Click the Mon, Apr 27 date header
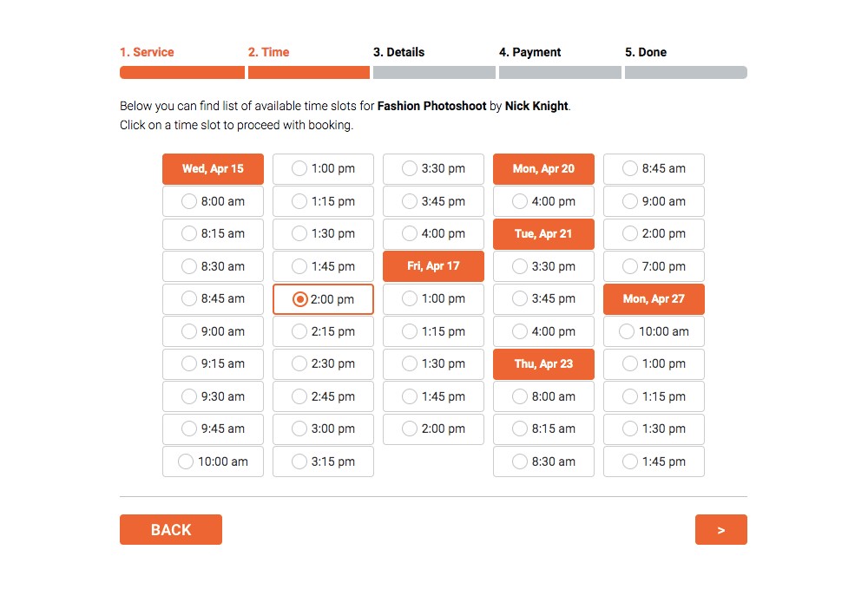 [654, 299]
